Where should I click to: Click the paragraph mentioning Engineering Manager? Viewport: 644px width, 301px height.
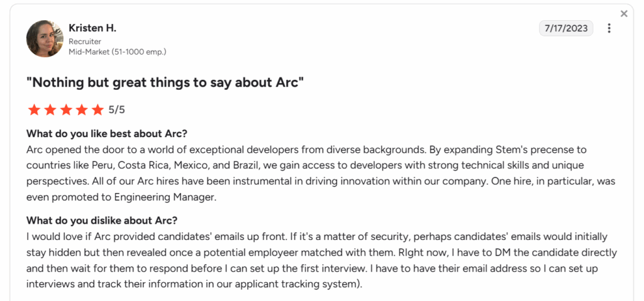(321, 173)
